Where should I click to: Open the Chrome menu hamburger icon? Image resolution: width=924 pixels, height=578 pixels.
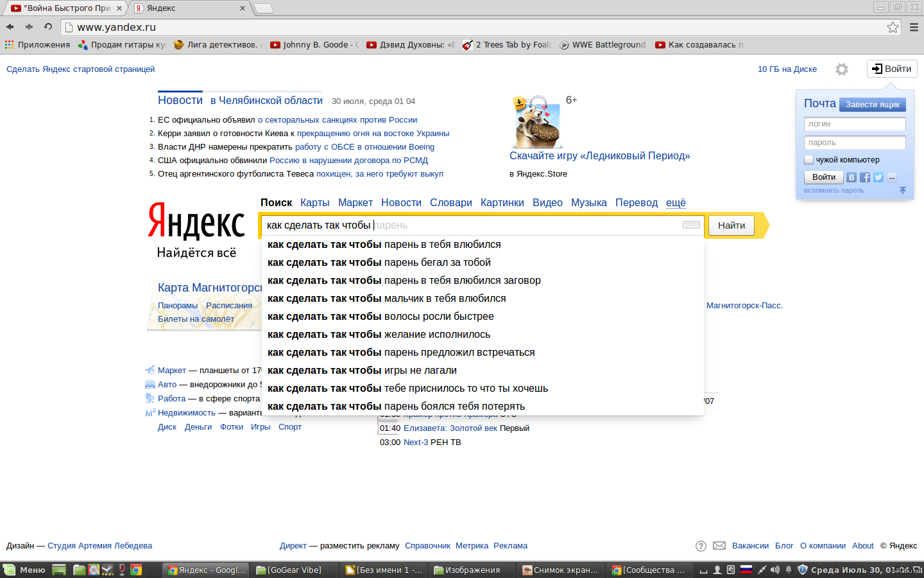914,27
